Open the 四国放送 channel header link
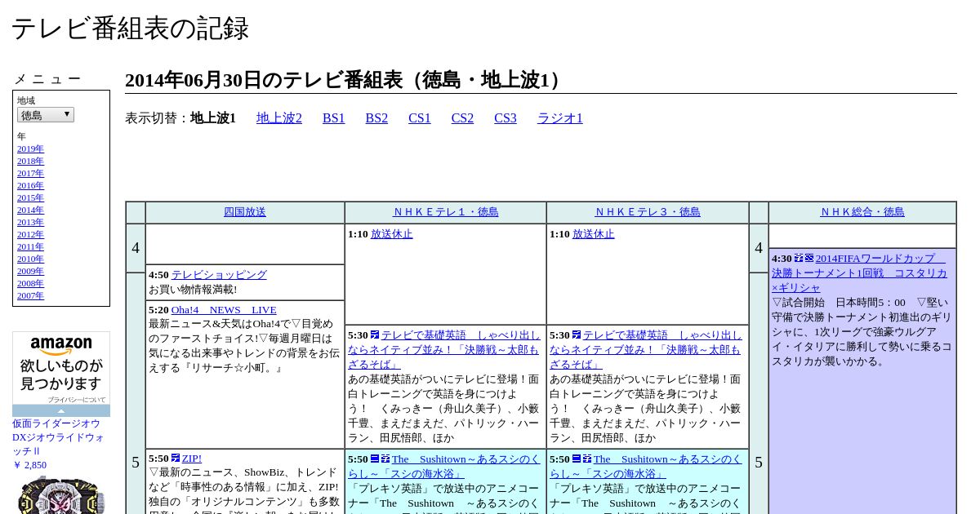Viewport: 980px width, 514px height. [x=245, y=212]
